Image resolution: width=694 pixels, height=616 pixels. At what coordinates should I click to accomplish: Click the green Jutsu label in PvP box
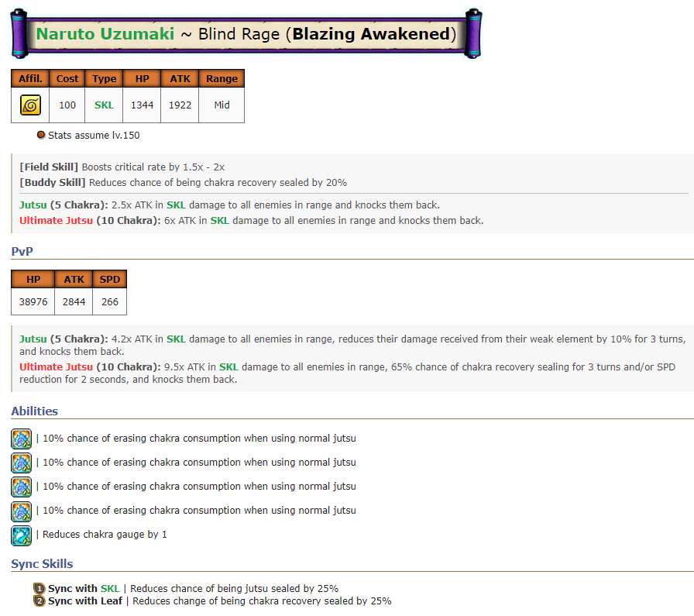pos(33,339)
